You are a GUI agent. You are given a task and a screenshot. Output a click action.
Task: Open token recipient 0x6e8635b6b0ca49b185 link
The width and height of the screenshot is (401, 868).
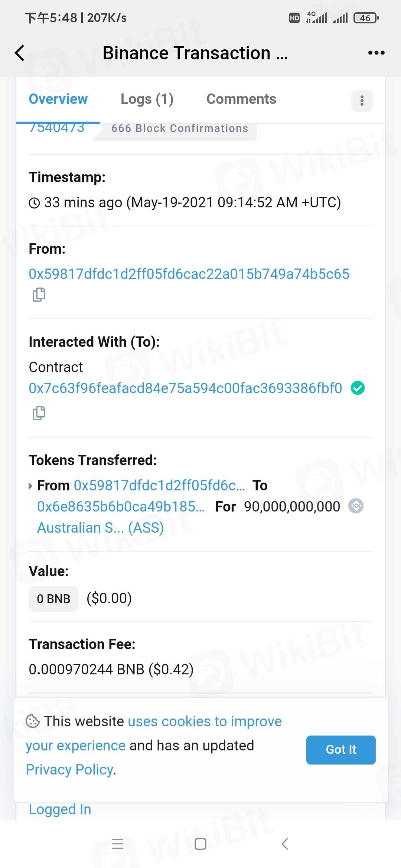pos(121,507)
